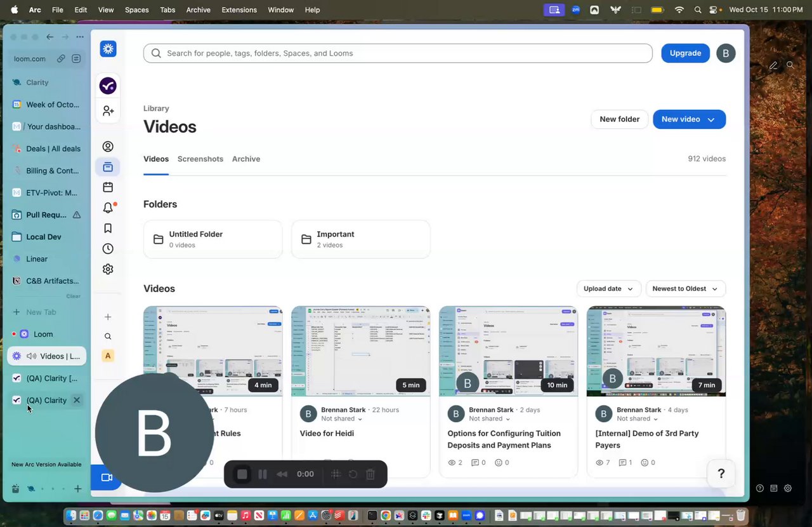
Task: Click the Upgrade button
Action: pos(685,53)
